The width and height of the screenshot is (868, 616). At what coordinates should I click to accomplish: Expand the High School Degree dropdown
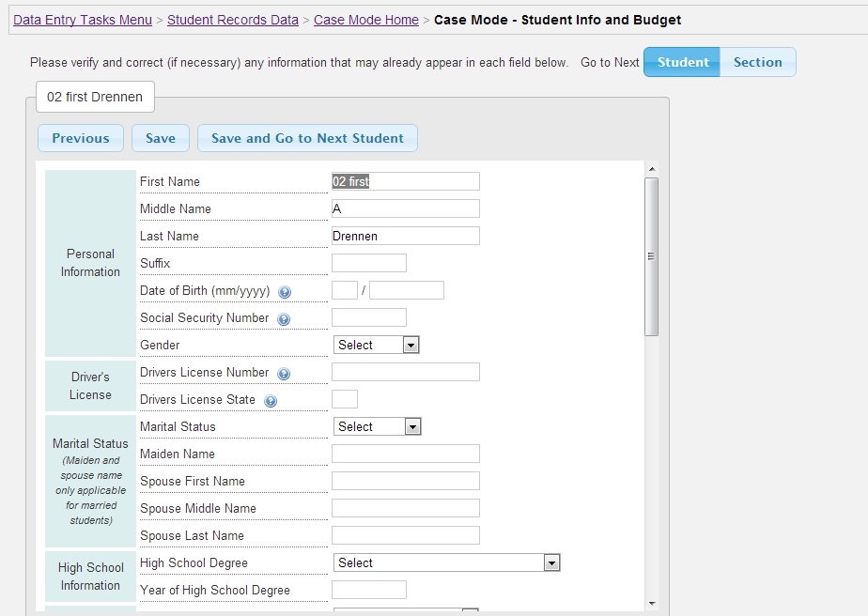(447, 562)
